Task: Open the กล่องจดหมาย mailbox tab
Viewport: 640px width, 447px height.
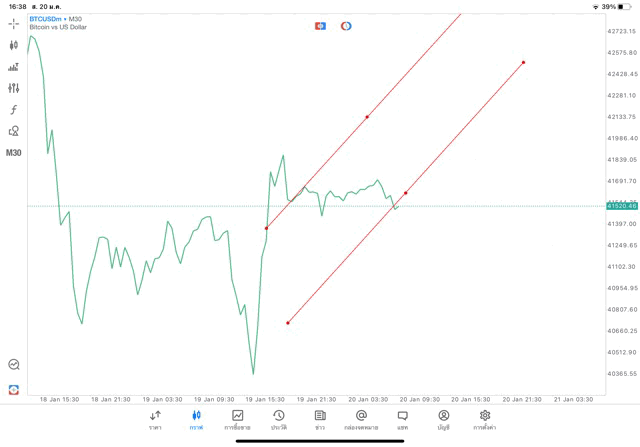Action: pyautogui.click(x=361, y=420)
